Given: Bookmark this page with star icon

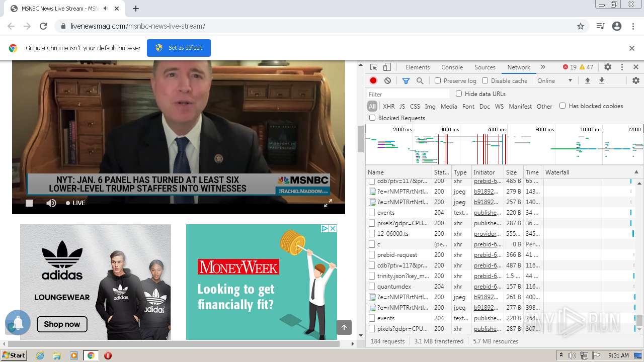Looking at the screenshot, I should coord(581,26).
